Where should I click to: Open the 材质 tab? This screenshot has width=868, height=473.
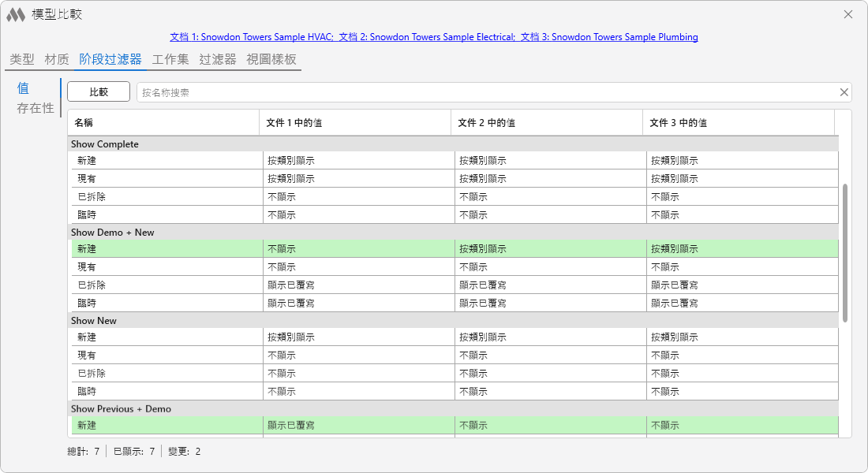pos(57,59)
